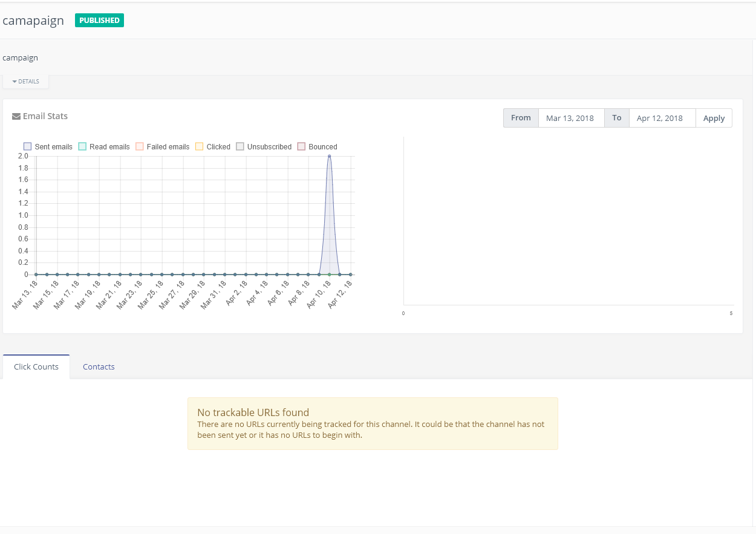This screenshot has height=534, width=756.
Task: Click the Bounced pink color box
Action: click(x=301, y=146)
